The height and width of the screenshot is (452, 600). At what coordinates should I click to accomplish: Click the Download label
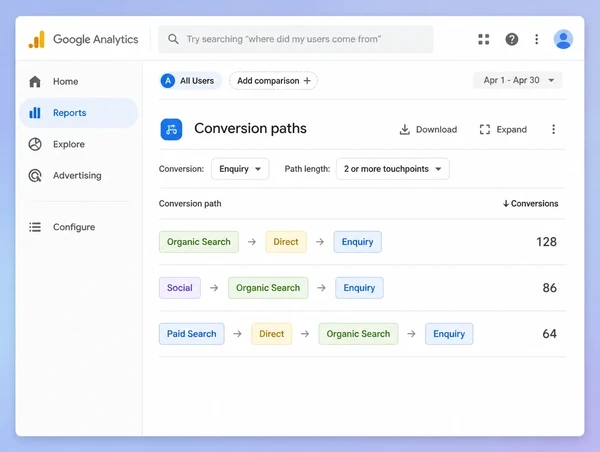(436, 130)
